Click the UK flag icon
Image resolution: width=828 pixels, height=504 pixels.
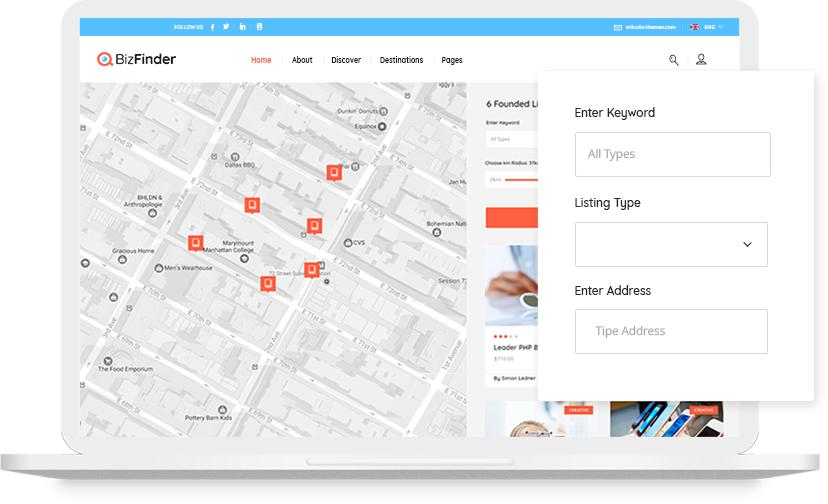coord(694,27)
